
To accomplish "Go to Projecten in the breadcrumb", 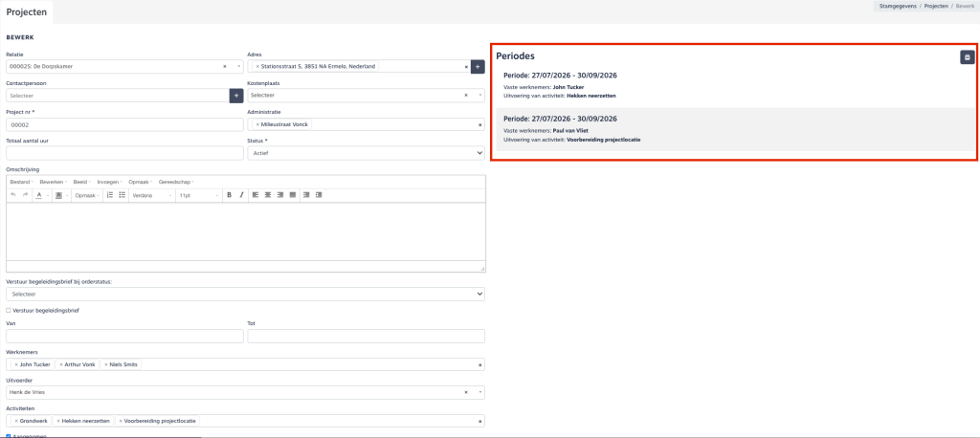I will (936, 6).
